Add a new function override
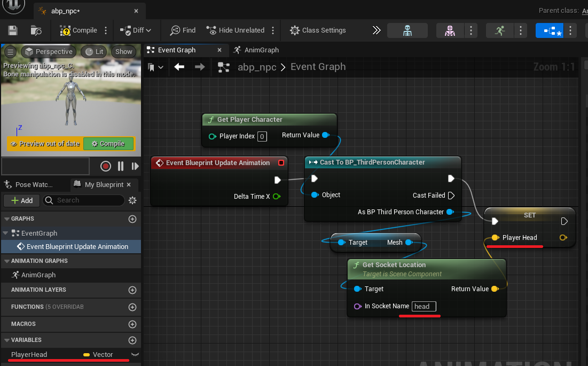The image size is (588, 366). 132,307
